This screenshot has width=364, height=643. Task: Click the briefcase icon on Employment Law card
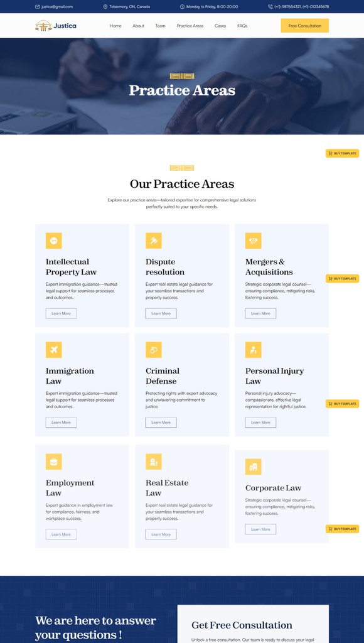click(x=54, y=462)
